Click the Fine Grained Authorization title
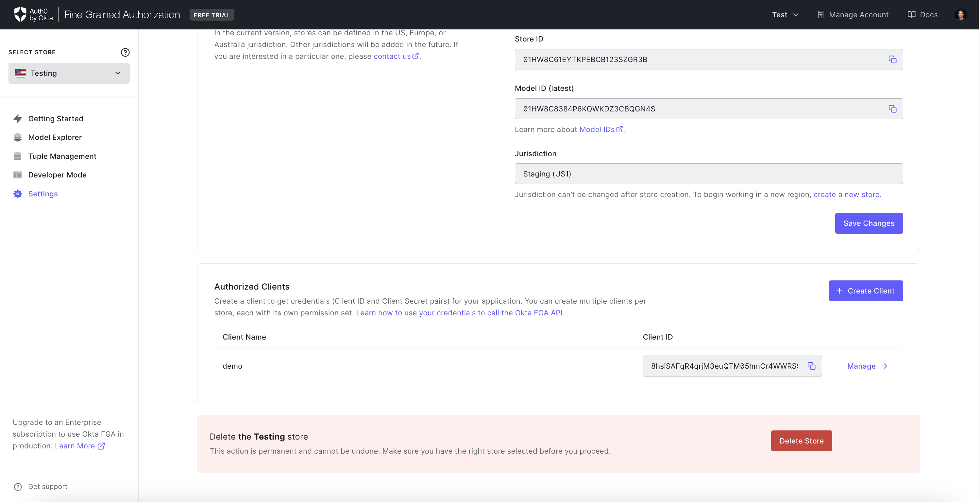The width and height of the screenshot is (980, 502). tap(122, 14)
